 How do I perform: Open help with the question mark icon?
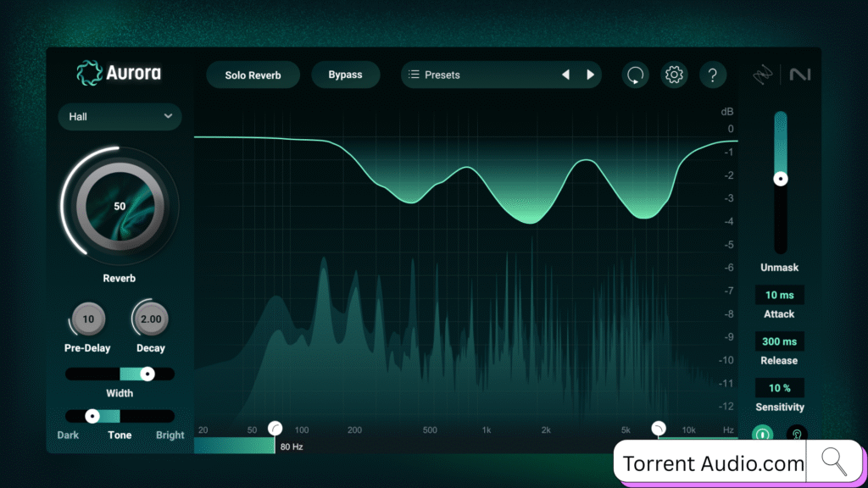point(713,75)
